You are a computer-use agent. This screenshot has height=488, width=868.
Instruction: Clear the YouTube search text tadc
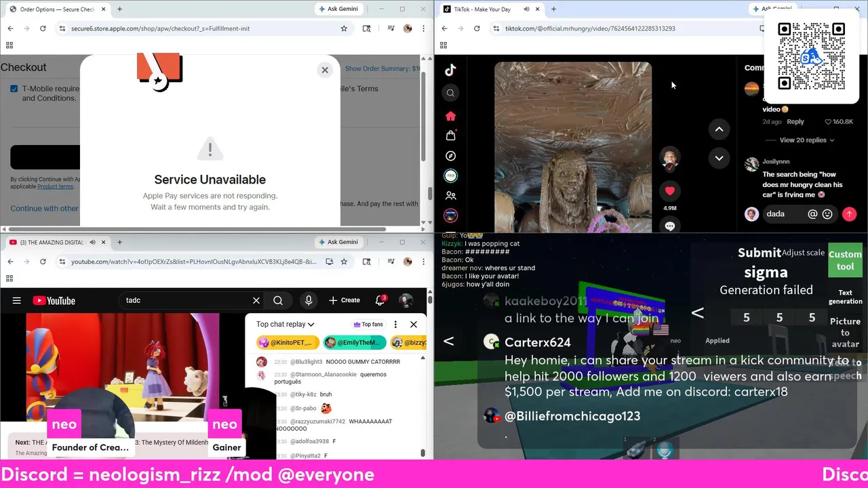point(256,300)
